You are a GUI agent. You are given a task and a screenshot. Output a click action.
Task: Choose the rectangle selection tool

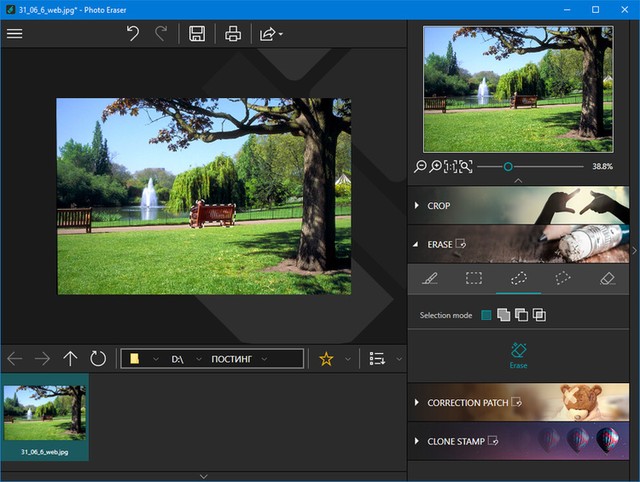(x=474, y=279)
